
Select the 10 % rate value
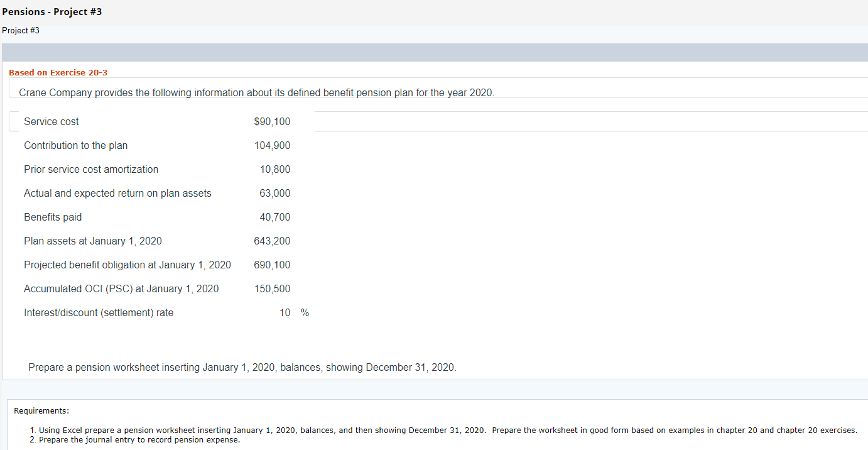pos(294,312)
